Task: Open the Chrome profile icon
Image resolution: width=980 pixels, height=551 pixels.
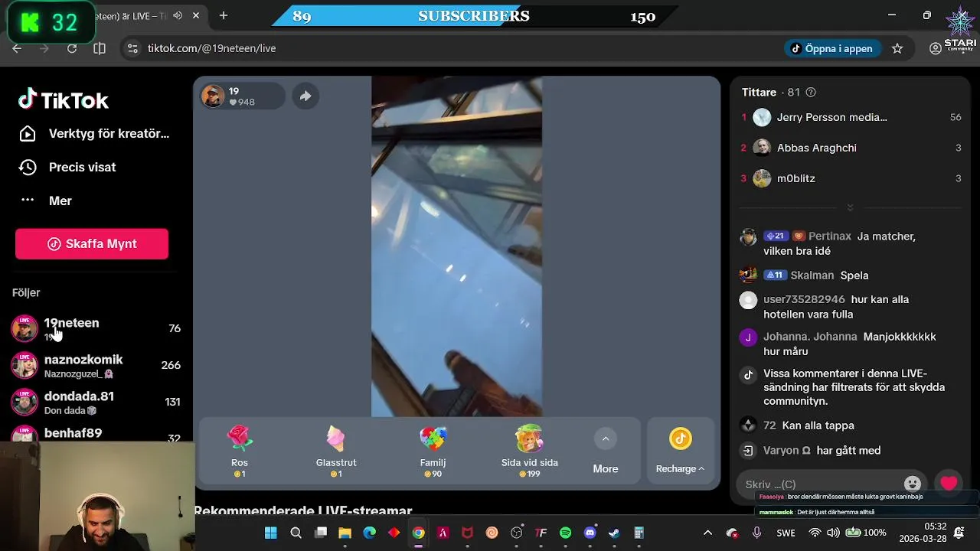Action: click(x=936, y=48)
